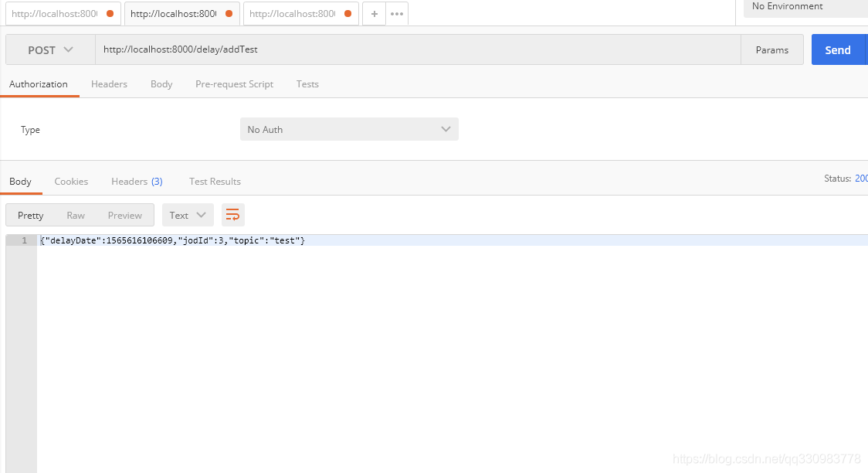Switch response view to Raw

point(76,216)
